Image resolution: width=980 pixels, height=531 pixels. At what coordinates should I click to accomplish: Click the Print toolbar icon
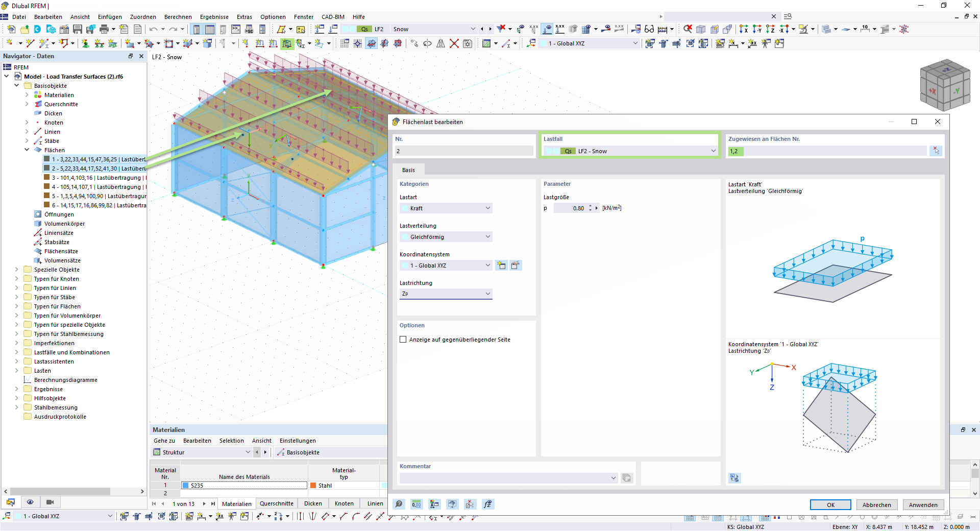(x=104, y=29)
